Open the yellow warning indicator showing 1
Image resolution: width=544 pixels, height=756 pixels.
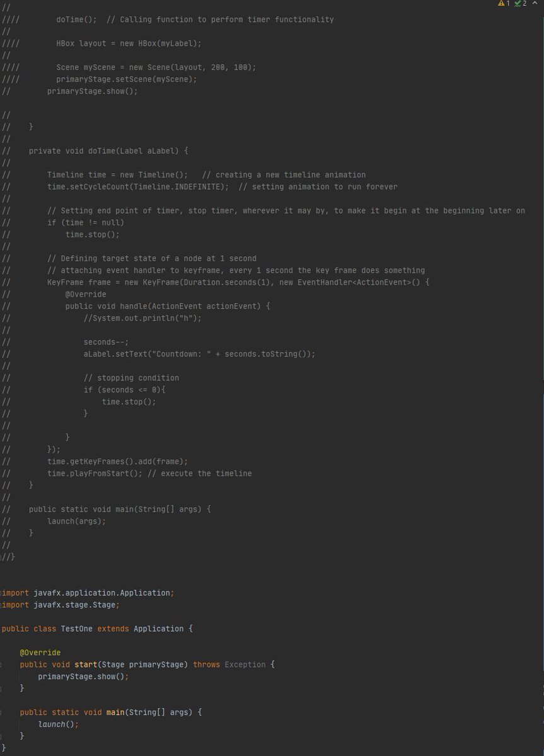click(x=504, y=4)
